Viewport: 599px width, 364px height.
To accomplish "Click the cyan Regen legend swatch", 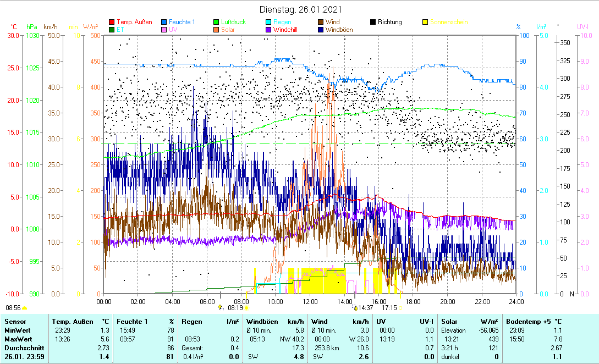I will [268, 22].
